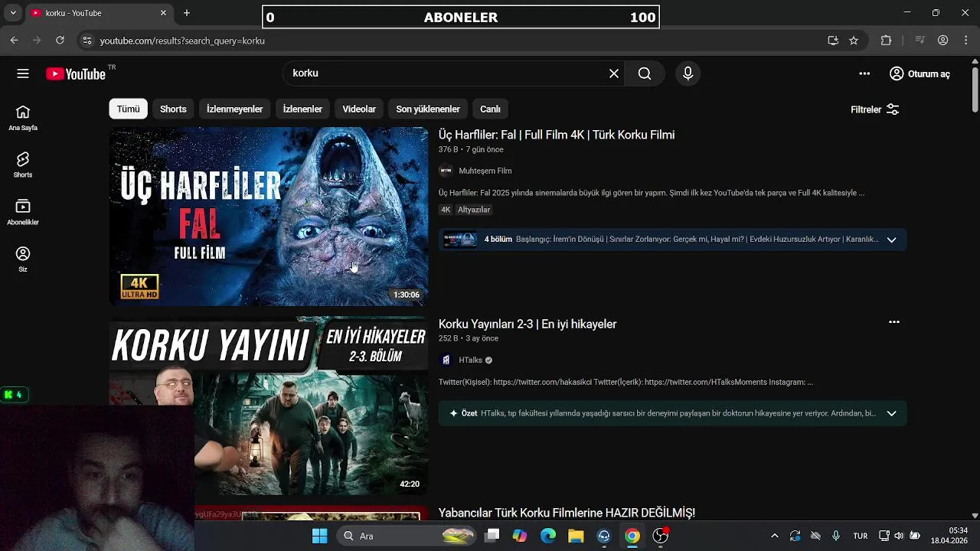Expand the 4 bölüm chapters row
Image resolution: width=980 pixels, height=551 pixels.
tap(672, 240)
